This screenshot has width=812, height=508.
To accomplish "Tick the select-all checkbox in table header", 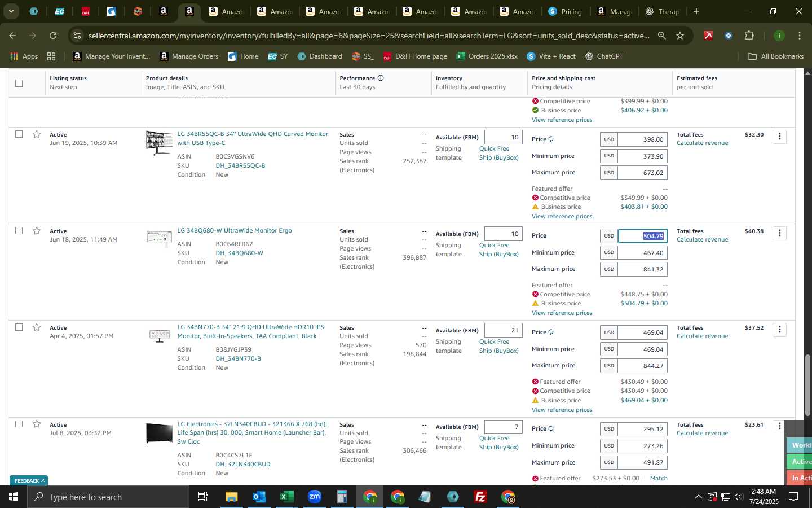I will pos(19,83).
